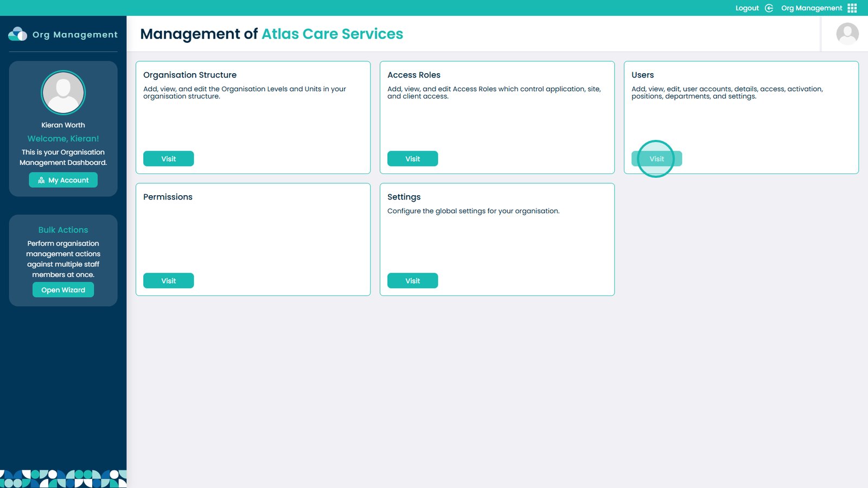The width and height of the screenshot is (868, 488).
Task: Visit the Organisation Structure page
Action: coord(168,159)
